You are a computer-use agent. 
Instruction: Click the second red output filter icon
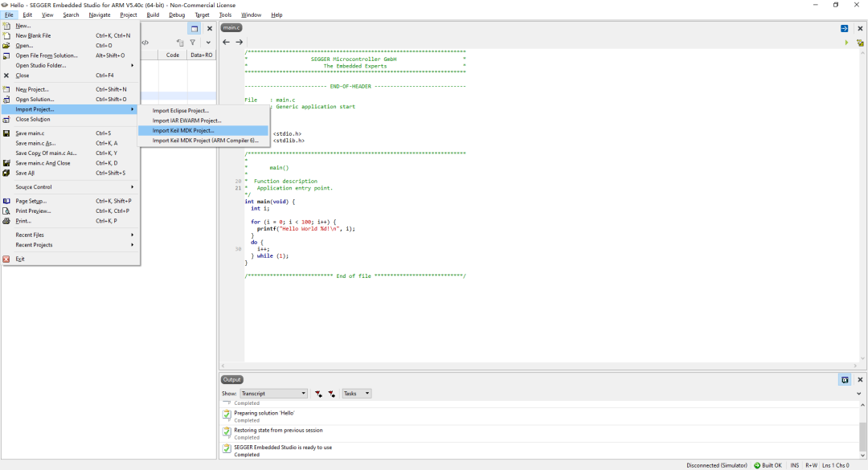click(x=331, y=394)
